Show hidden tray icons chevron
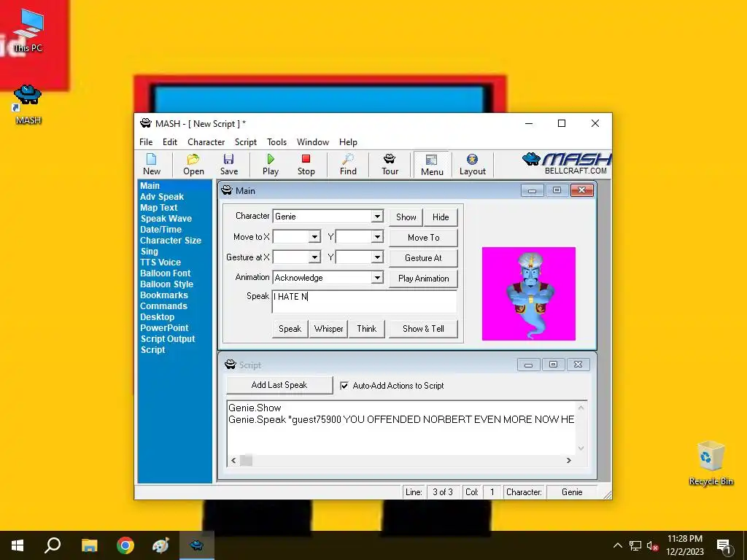Screen dimensions: 747x560 pyautogui.click(x=617, y=545)
